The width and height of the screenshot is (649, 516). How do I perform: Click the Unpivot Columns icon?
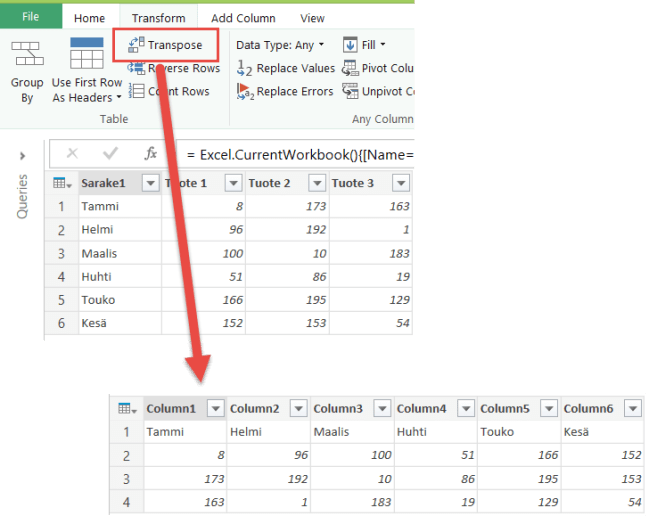tap(350, 91)
